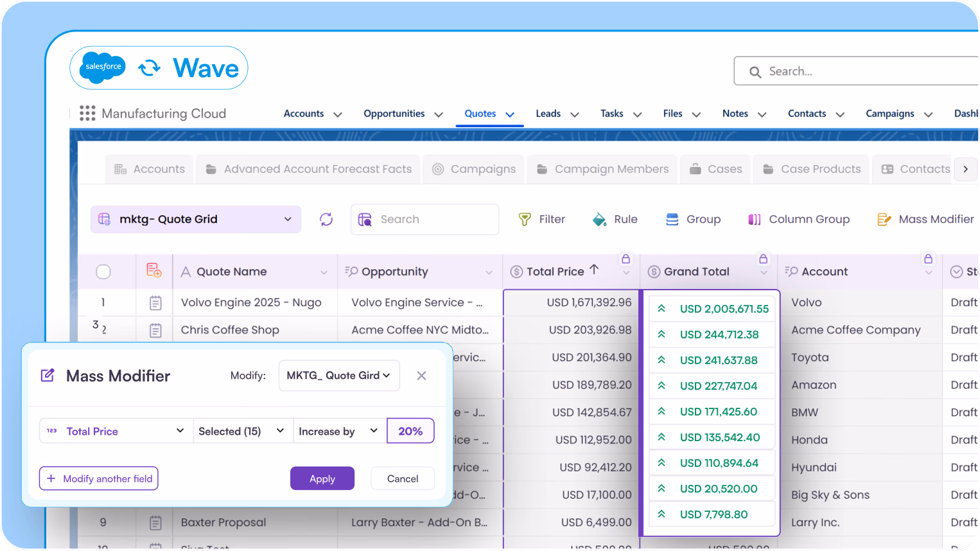
Task: Click the Baxter Proposal quote name
Action: (223, 523)
